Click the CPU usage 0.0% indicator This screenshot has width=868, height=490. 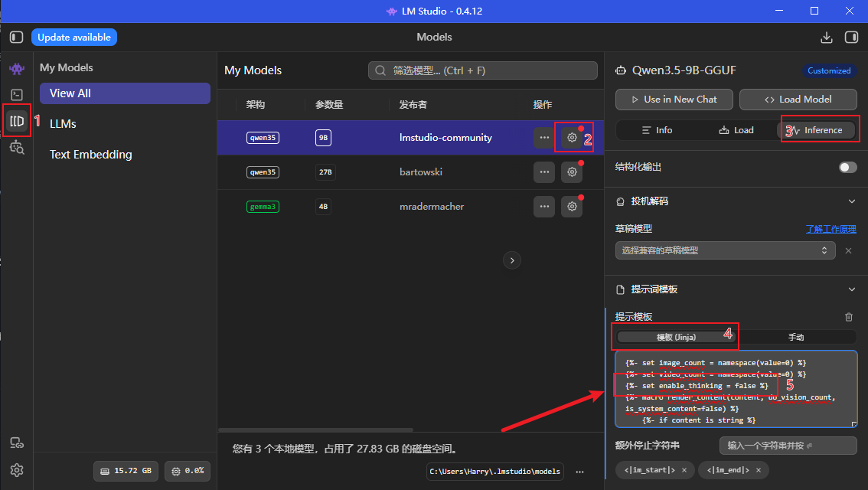click(188, 471)
